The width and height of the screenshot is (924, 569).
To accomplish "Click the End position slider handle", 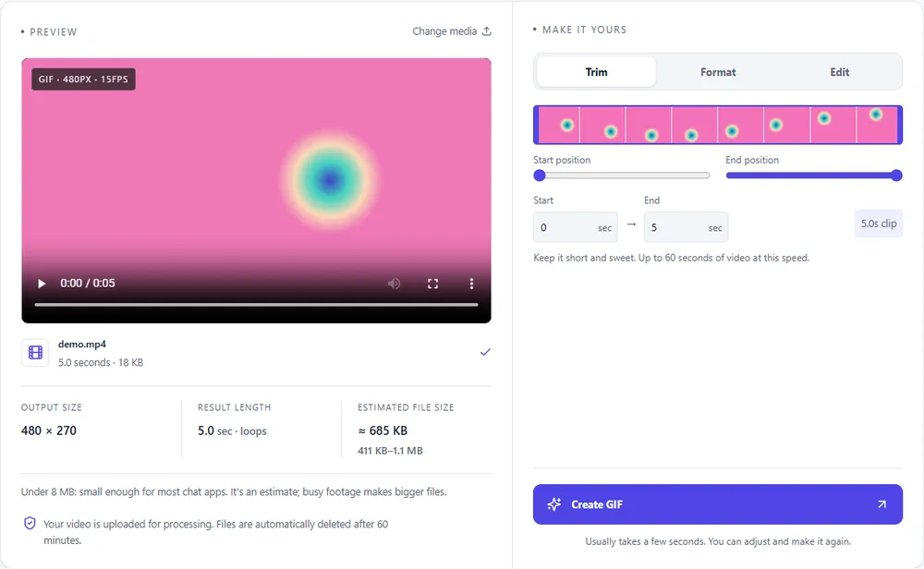I will tap(896, 175).
